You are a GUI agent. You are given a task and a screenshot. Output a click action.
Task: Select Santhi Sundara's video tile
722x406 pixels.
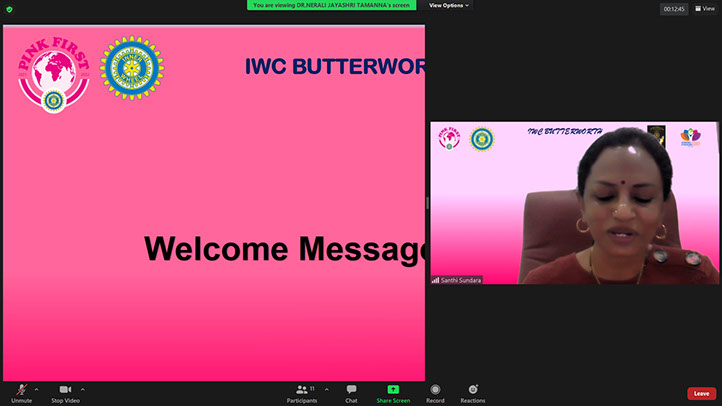pyautogui.click(x=574, y=203)
